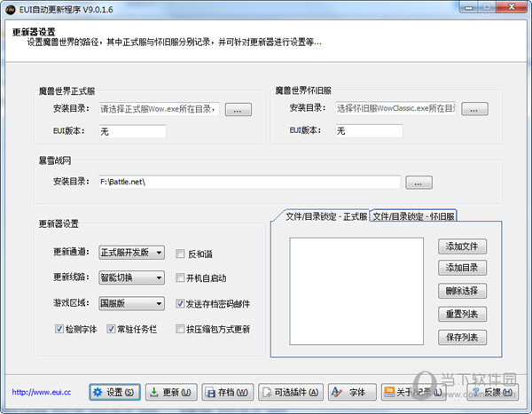Click the 重置列表 button
The image size is (532, 414).
click(462, 314)
